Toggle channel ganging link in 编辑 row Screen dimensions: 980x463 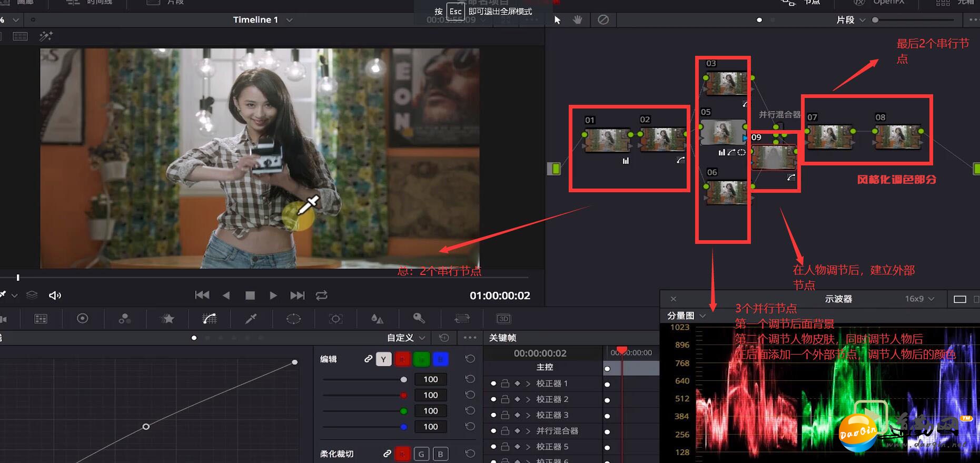tap(368, 359)
